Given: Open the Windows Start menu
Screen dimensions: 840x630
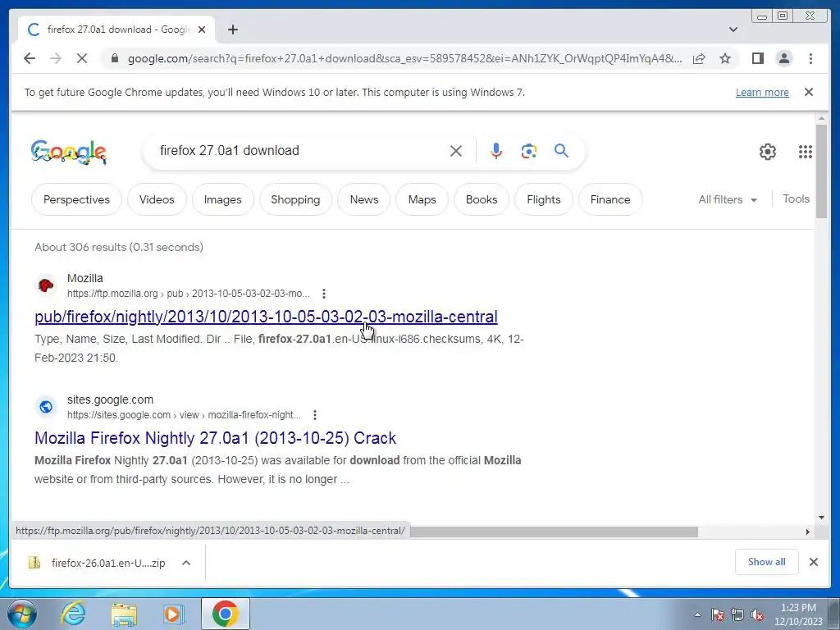Looking at the screenshot, I should [22, 614].
